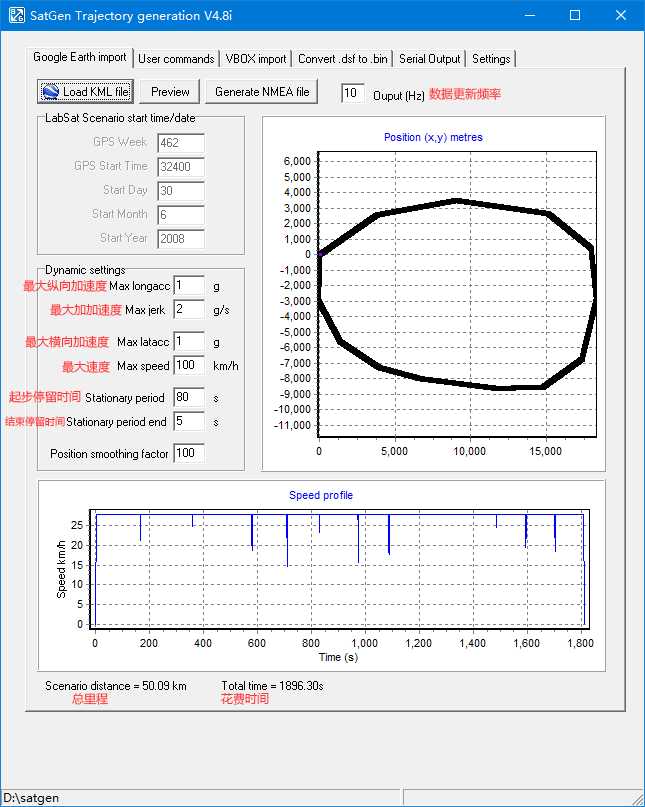Viewport: 645px width, 807px height.
Task: Click the D:\satgen status bar path
Action: click(x=31, y=798)
